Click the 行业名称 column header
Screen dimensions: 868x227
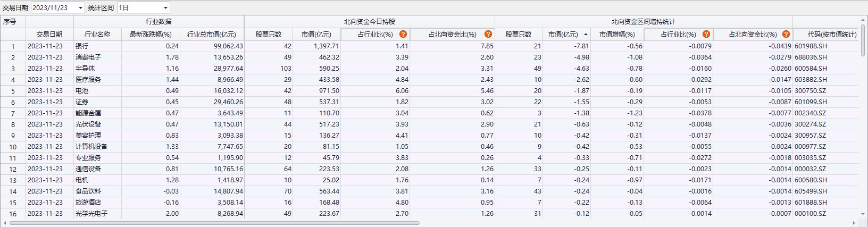point(97,34)
